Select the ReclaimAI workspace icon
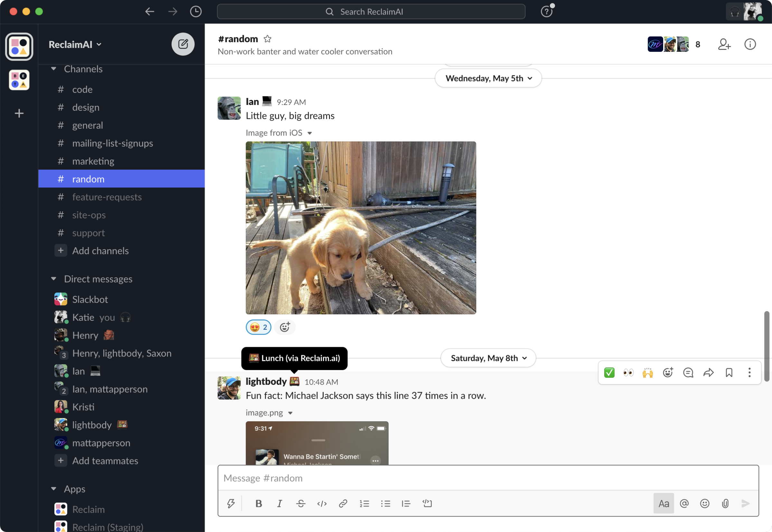The height and width of the screenshot is (532, 772). point(19,47)
